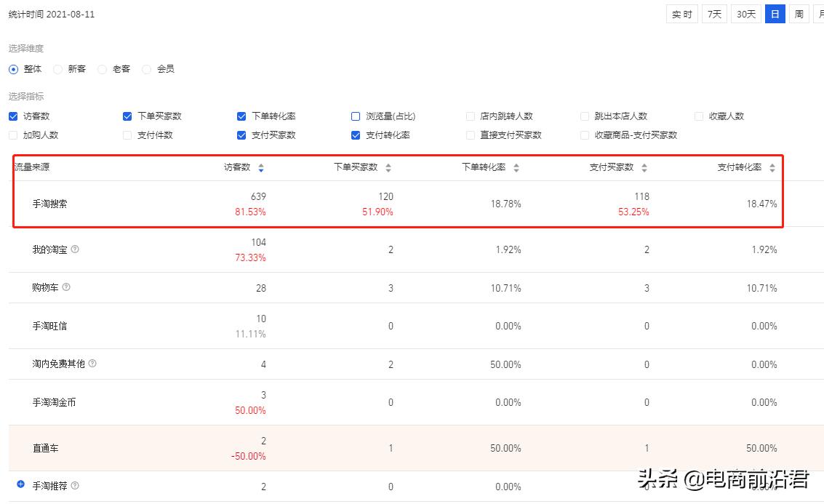The height and width of the screenshot is (504, 824).
Task: Expand the 手淘推荐 row with the plus icon
Action: (19, 486)
